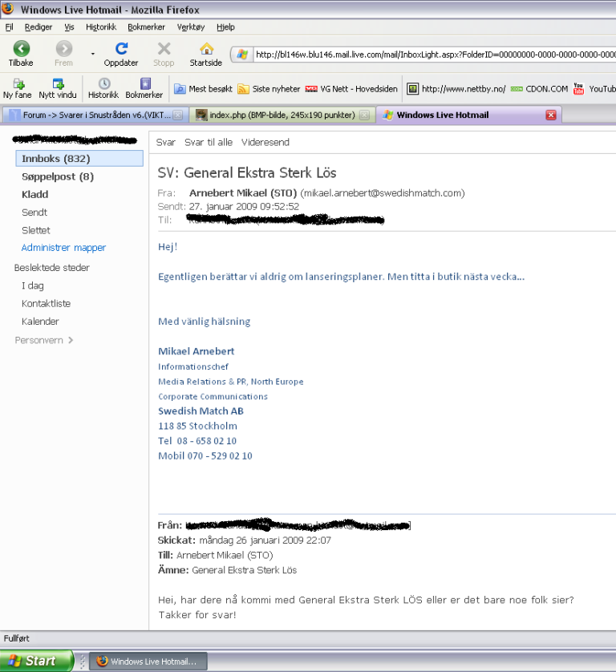Viewport: 616px width, 672px height.
Task: Reload page with Oppdater button
Action: click(121, 54)
